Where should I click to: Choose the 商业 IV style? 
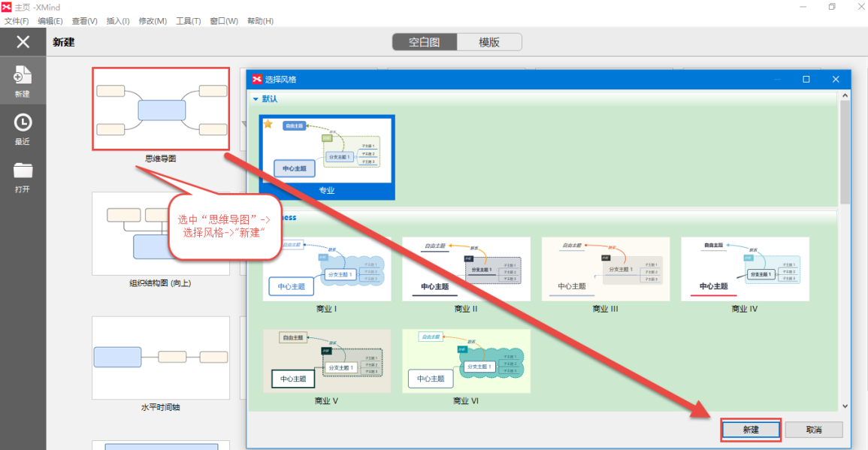pos(745,269)
